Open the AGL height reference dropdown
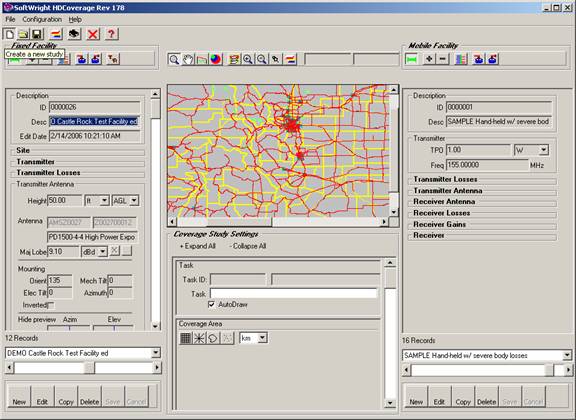This screenshot has width=576, height=420. 134,201
